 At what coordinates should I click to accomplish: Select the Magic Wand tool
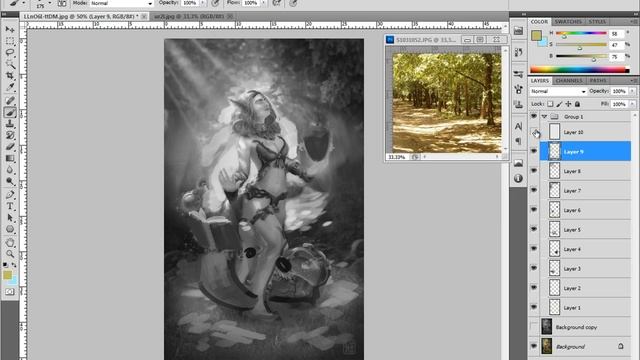[x=10, y=64]
